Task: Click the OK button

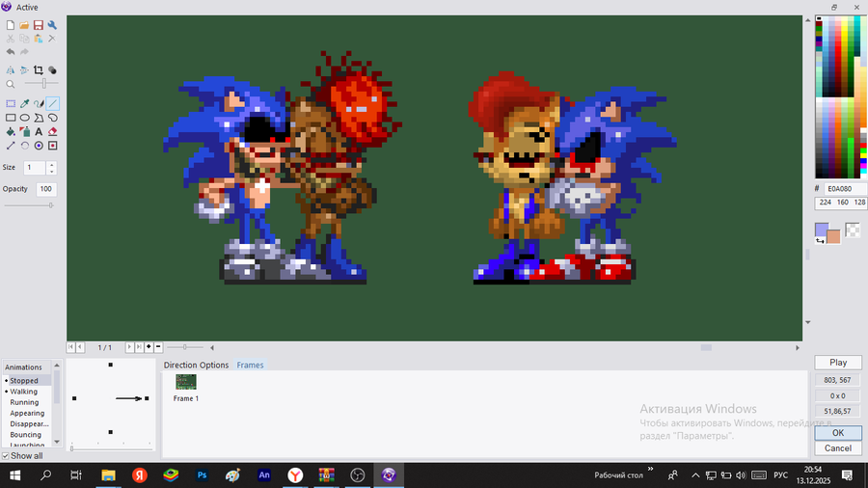Action: (x=838, y=433)
